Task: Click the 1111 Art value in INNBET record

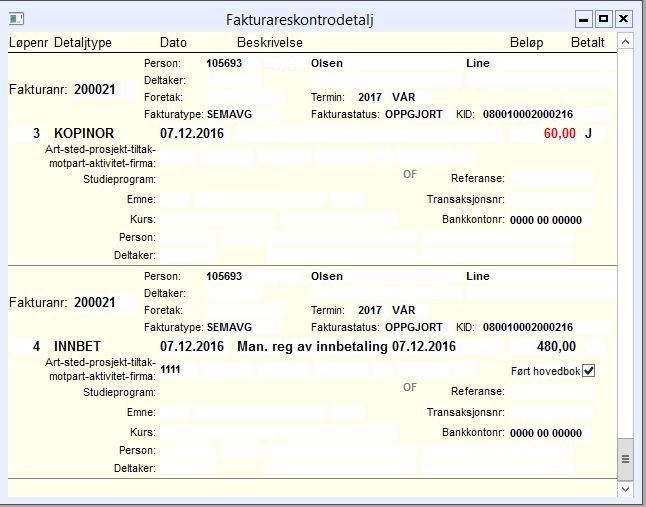Action: pyautogui.click(x=170, y=369)
